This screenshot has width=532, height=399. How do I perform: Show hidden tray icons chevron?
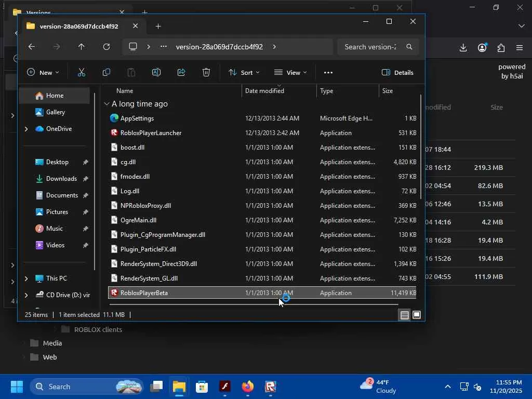pyautogui.click(x=448, y=387)
